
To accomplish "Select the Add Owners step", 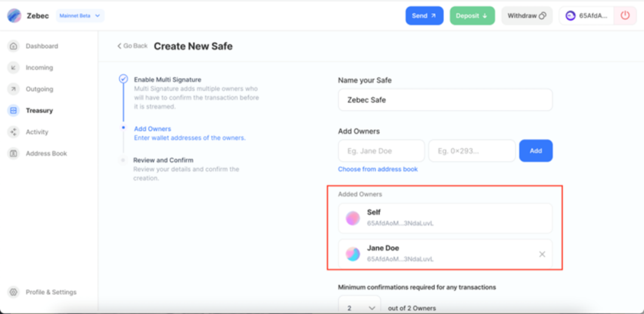I will (x=152, y=129).
